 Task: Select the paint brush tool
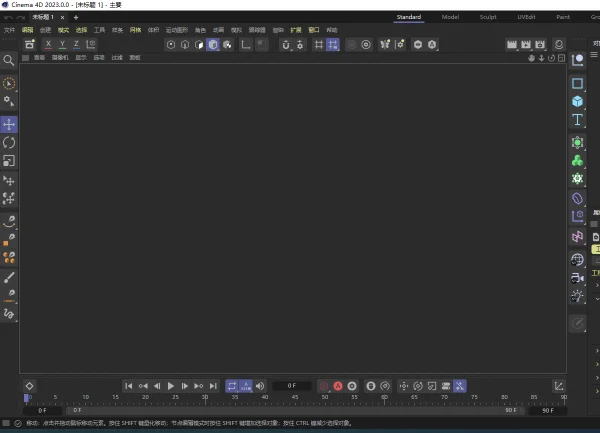pyautogui.click(x=9, y=277)
